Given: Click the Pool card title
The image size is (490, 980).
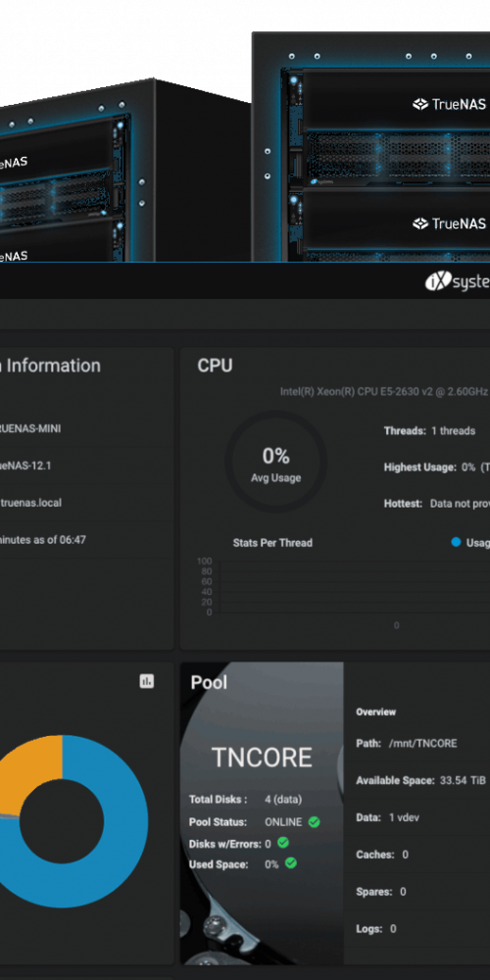Looking at the screenshot, I should 209,682.
